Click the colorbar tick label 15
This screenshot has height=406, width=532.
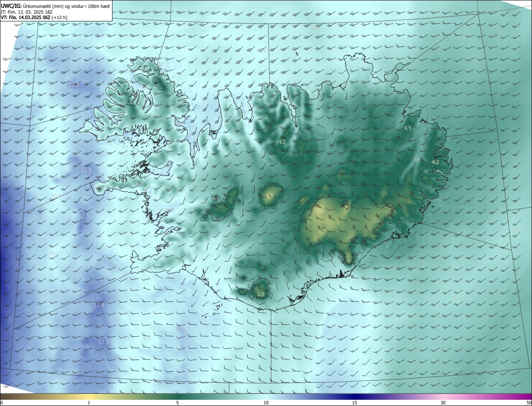point(355,403)
